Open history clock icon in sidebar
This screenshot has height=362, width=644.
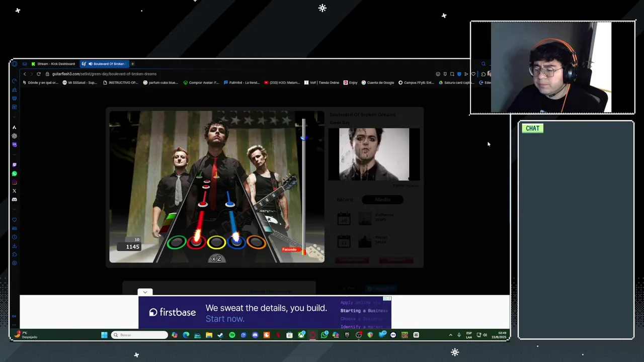(14, 237)
